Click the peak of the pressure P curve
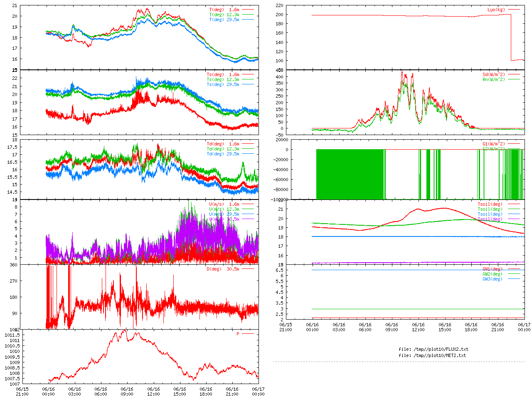The height and width of the screenshot is (399, 532). pyautogui.click(x=125, y=330)
